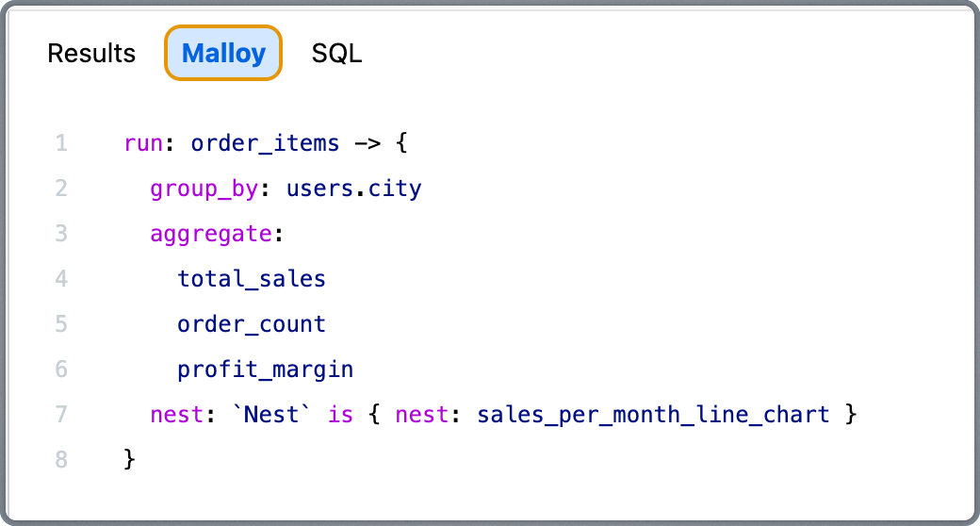Click line number 8 in gutter

[61, 459]
